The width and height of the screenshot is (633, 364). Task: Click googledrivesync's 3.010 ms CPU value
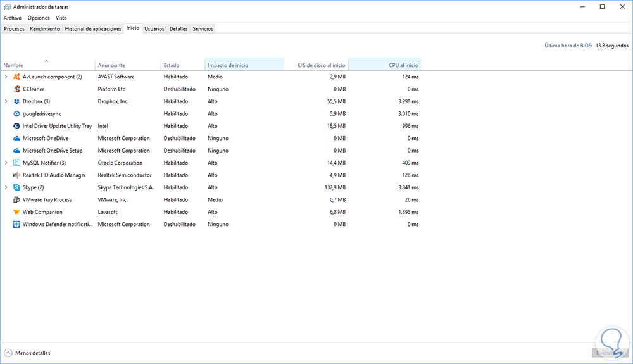(x=408, y=114)
